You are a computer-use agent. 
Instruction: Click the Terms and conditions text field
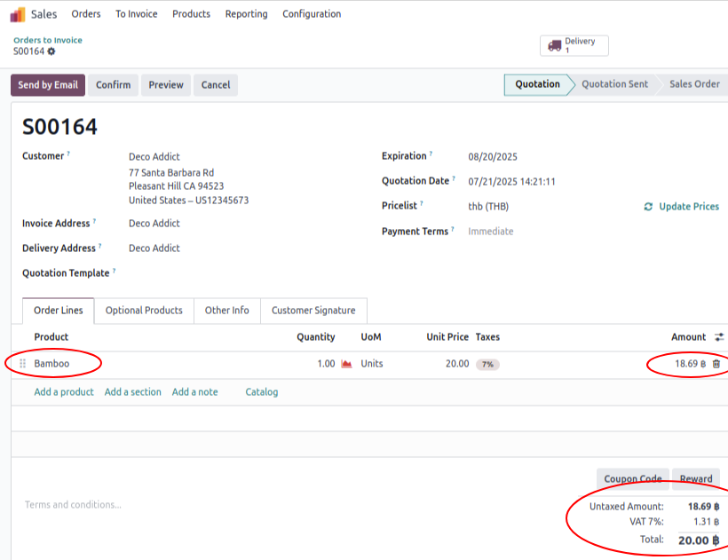click(266, 505)
